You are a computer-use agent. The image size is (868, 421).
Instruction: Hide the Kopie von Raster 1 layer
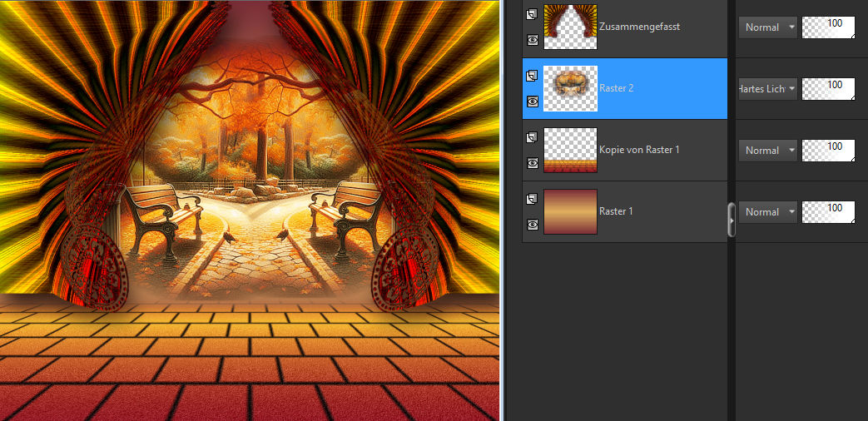[533, 163]
